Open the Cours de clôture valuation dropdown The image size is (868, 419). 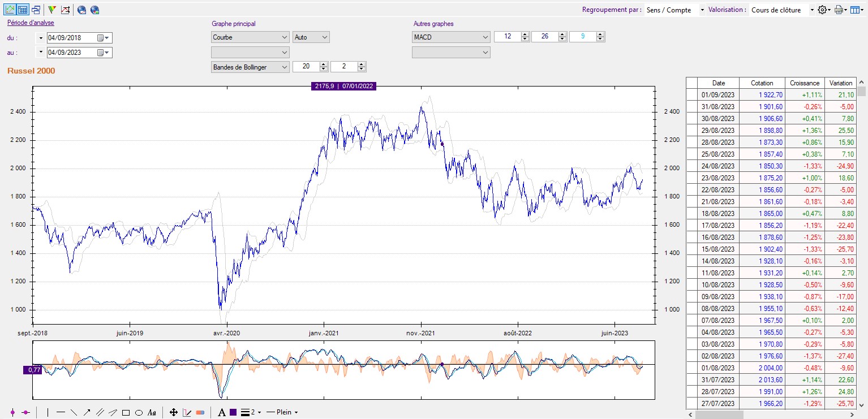pos(783,10)
